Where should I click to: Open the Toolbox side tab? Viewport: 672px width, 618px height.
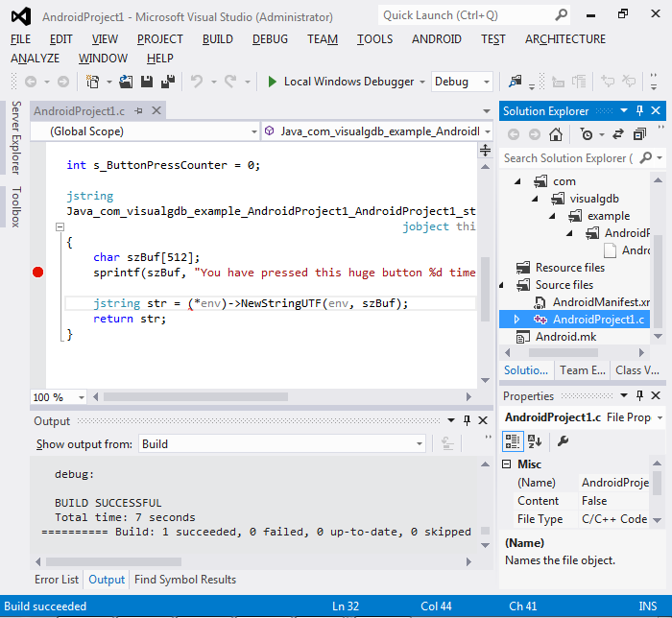pos(16,207)
